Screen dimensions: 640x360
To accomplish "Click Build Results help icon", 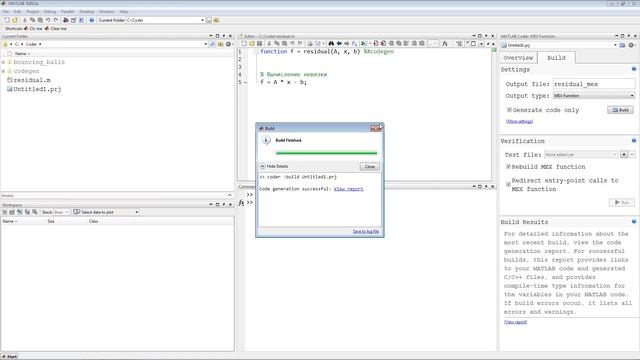I will click(x=634, y=222).
